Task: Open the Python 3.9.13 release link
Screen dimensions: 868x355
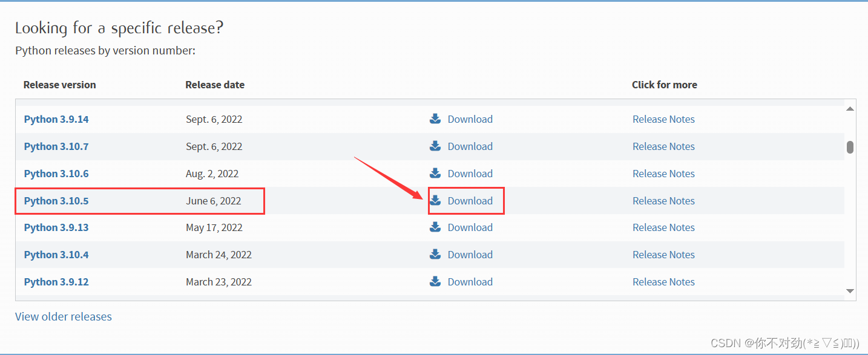Action: point(56,227)
